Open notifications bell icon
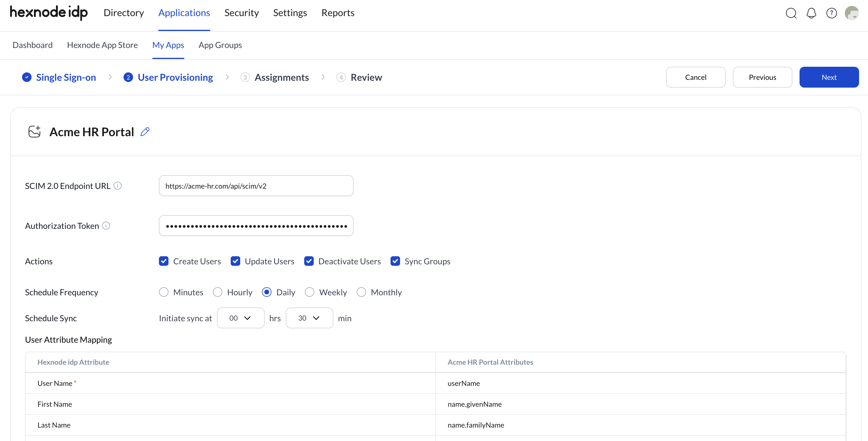The width and height of the screenshot is (868, 441). point(811,13)
